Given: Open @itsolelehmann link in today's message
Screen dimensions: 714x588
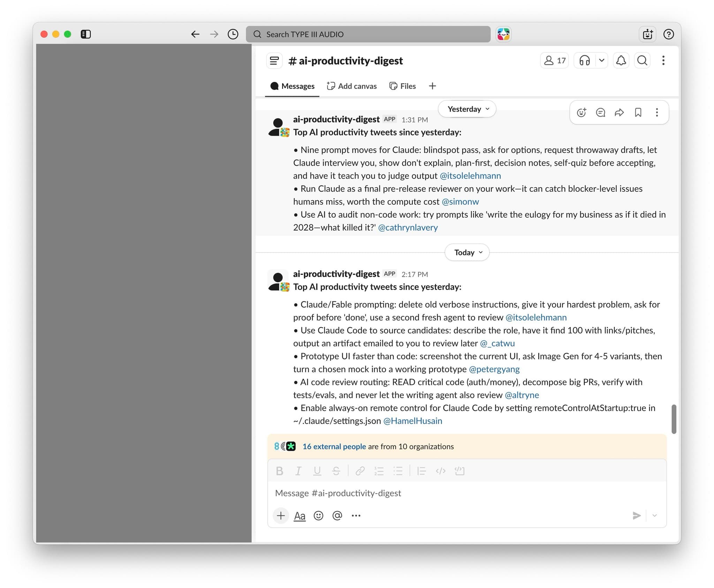Looking at the screenshot, I should point(536,317).
